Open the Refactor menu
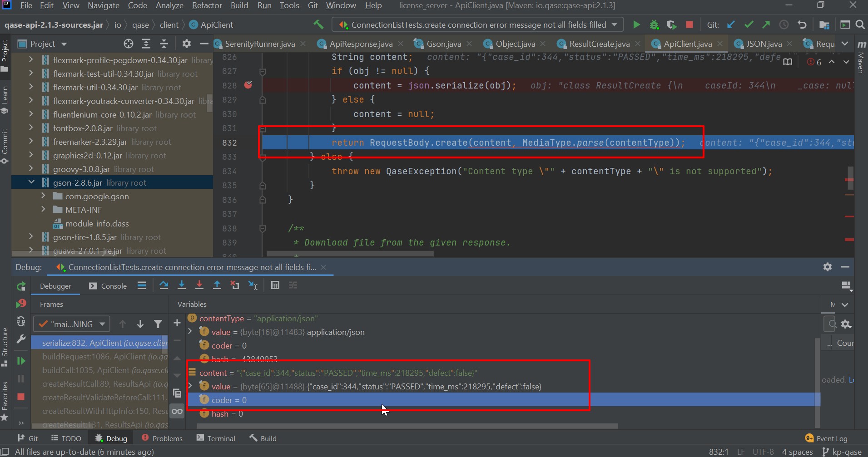 click(x=207, y=5)
